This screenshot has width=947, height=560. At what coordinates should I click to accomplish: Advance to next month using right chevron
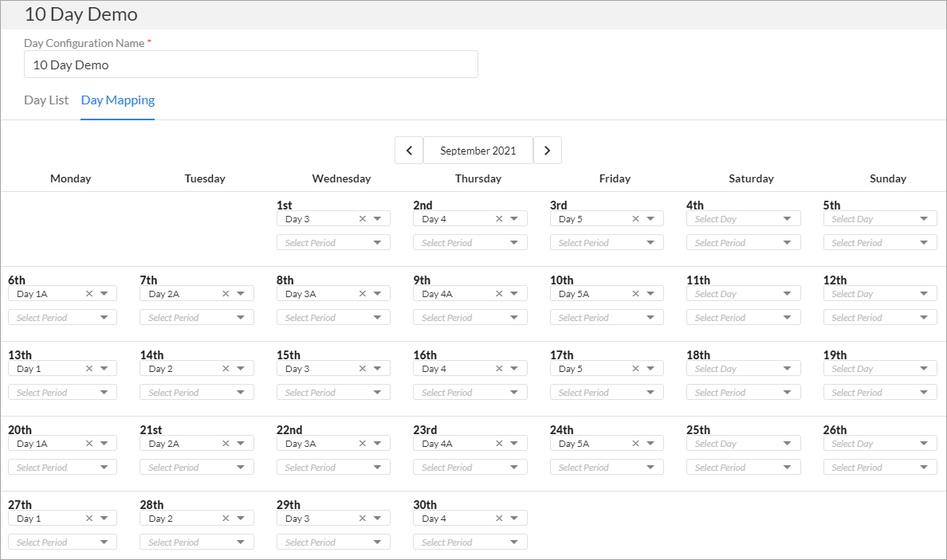click(547, 151)
